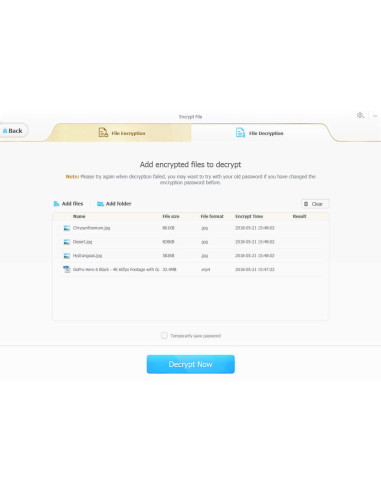381x492 pixels.
Task: Select the GoPro Hero video file icon
Action: 67,269
